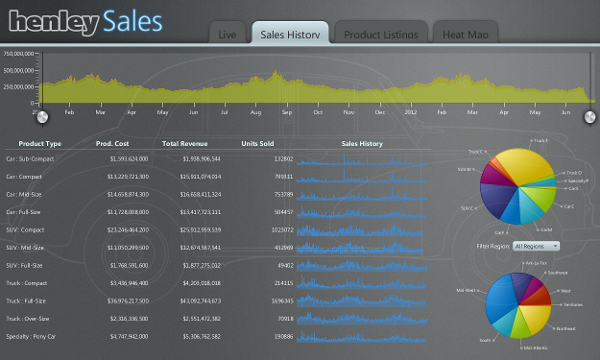
Task: Select the Car : Compact row label
Action: [24, 177]
